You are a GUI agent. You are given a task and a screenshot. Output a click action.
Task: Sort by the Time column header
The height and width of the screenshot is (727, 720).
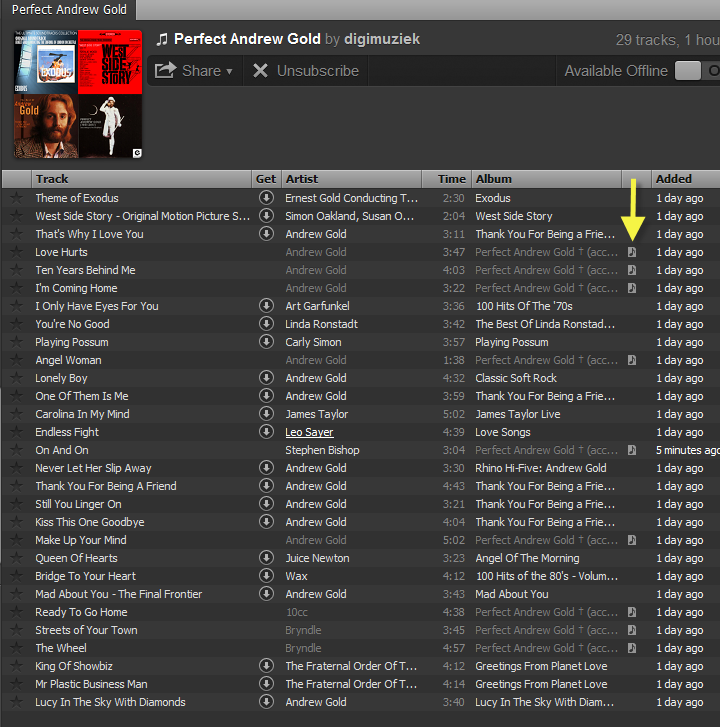coord(446,179)
